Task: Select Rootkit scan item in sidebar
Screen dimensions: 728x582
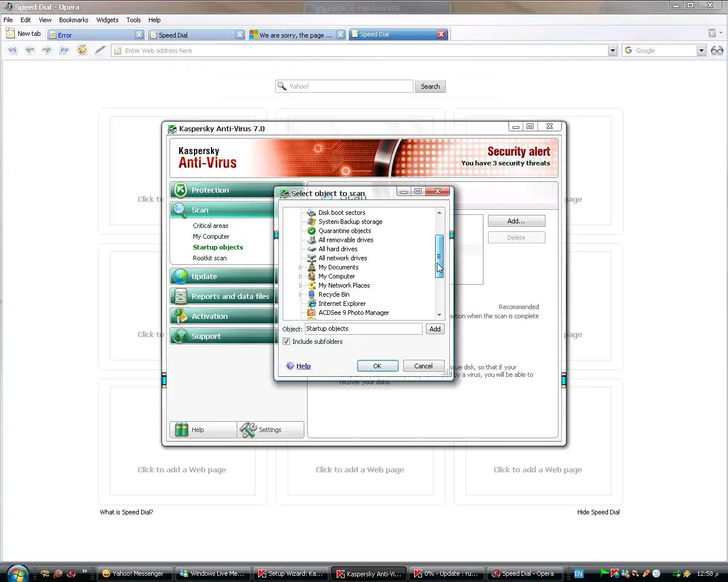Action: click(x=210, y=258)
